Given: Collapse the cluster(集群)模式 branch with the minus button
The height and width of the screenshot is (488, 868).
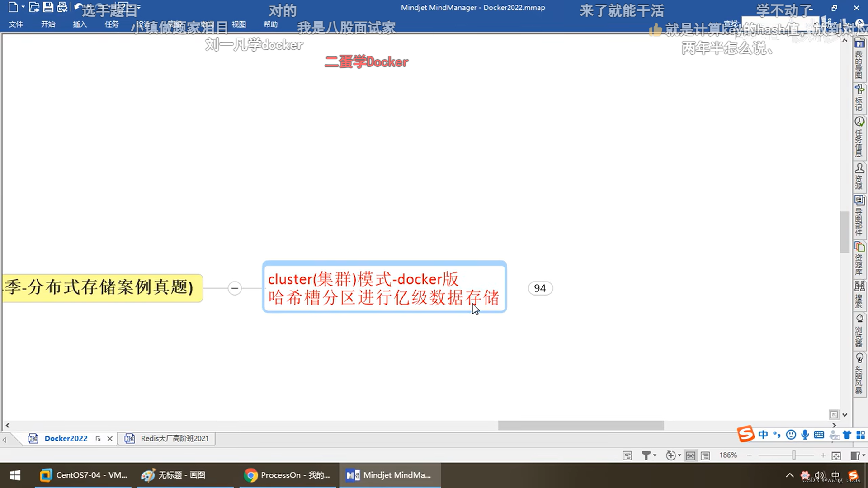Looking at the screenshot, I should 235,288.
